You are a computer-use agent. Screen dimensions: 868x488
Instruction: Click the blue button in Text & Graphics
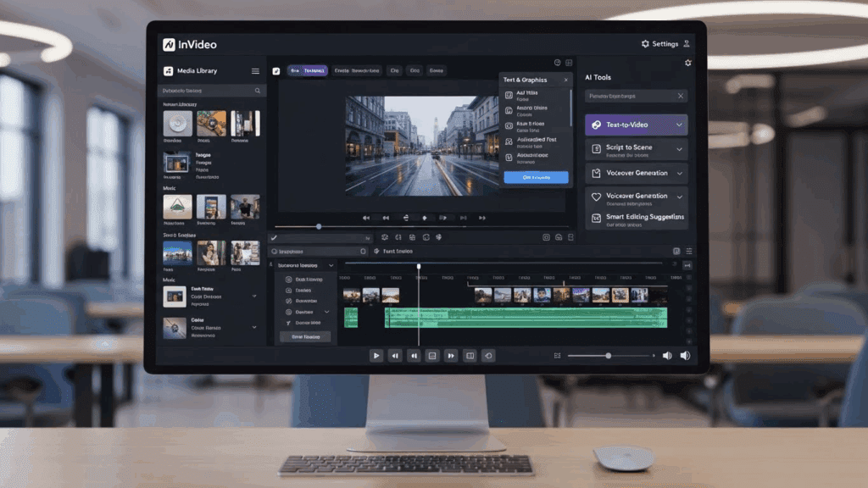pos(536,178)
